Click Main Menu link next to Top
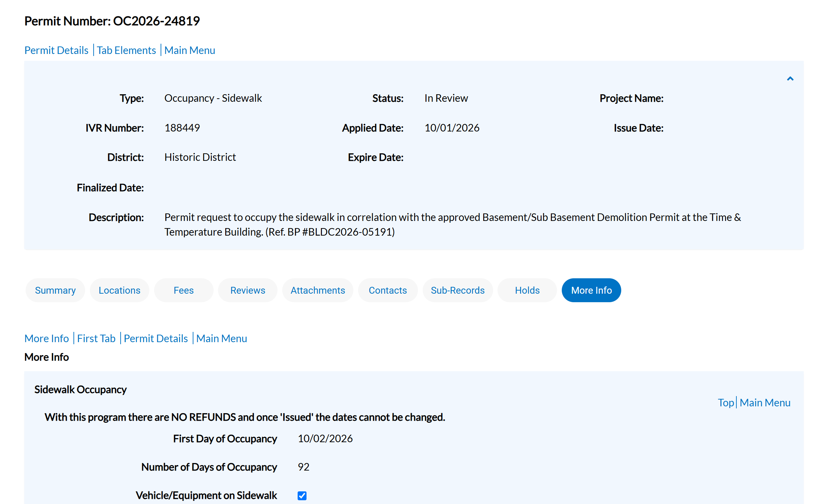This screenshot has height=504, width=816. coord(765,403)
